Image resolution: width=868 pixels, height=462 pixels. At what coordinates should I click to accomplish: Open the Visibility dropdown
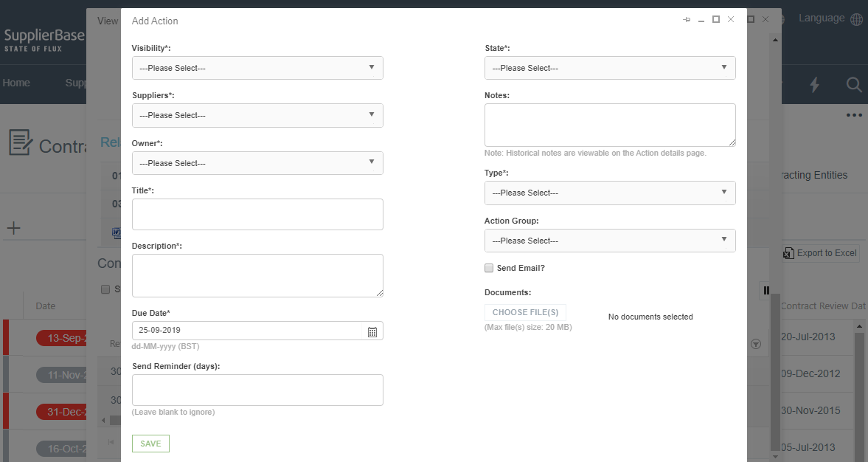click(257, 67)
